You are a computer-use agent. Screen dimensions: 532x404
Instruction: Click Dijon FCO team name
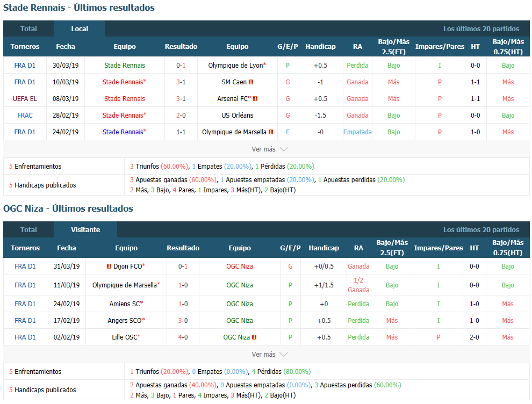(x=127, y=266)
